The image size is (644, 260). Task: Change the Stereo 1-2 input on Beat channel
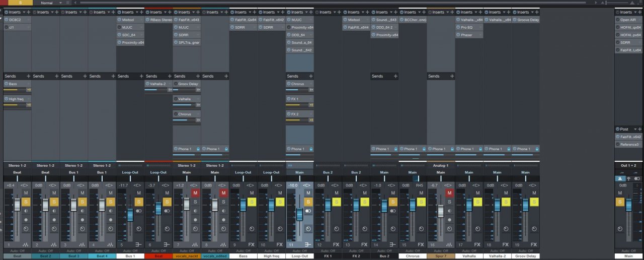tap(17, 165)
